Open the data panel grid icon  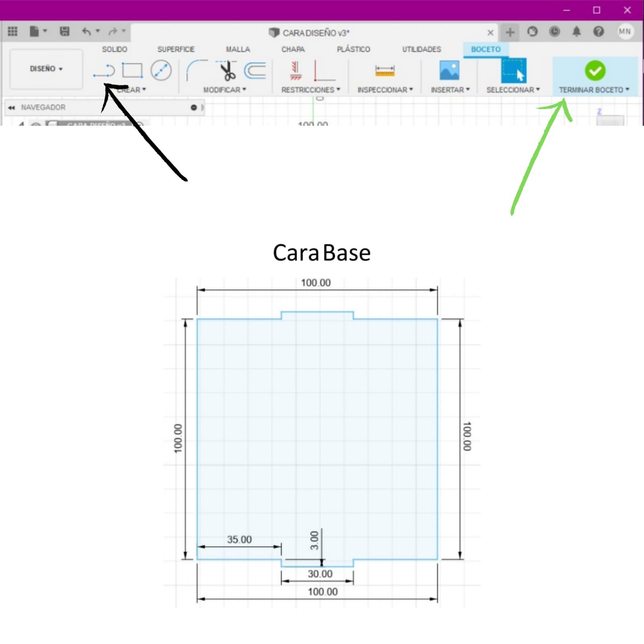(x=12, y=31)
